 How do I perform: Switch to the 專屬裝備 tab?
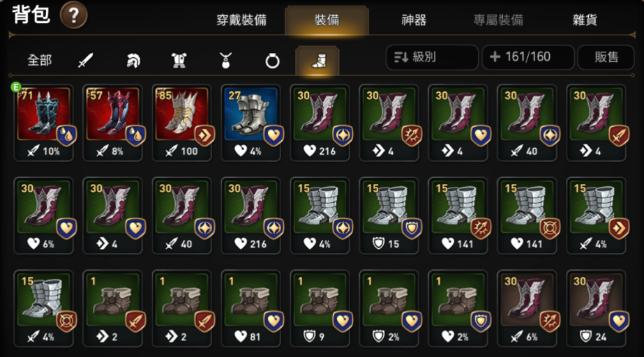[x=498, y=20]
